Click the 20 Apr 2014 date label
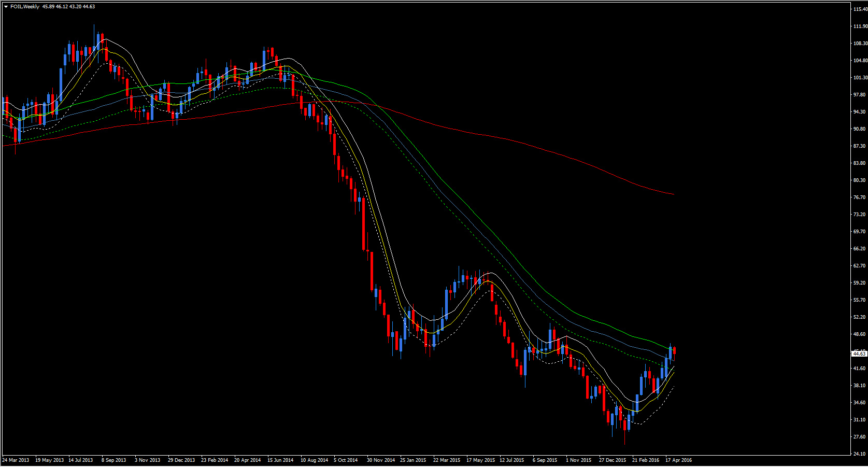This screenshot has width=868, height=467. [x=248, y=460]
